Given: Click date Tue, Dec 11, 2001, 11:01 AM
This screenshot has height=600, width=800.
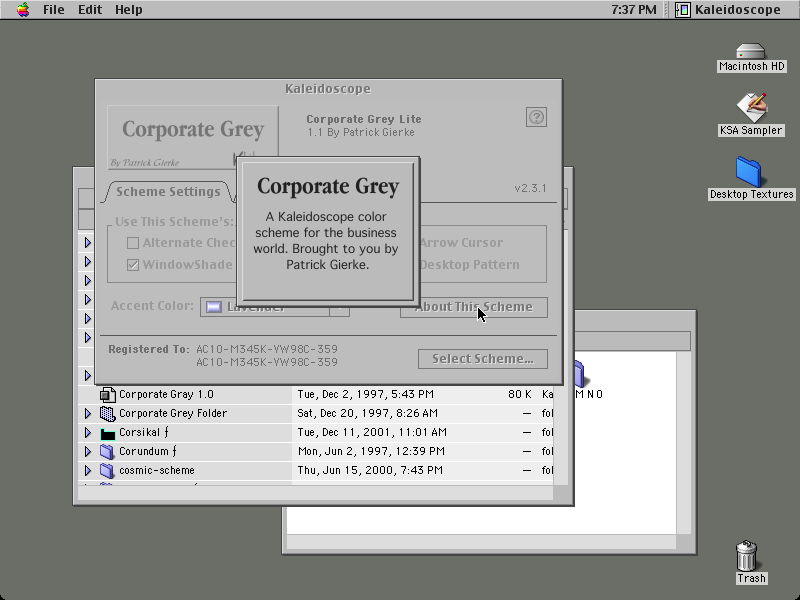Looking at the screenshot, I should [x=372, y=433].
